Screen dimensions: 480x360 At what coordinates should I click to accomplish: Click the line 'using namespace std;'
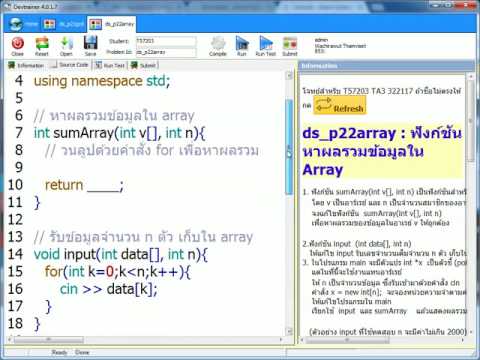click(102, 81)
